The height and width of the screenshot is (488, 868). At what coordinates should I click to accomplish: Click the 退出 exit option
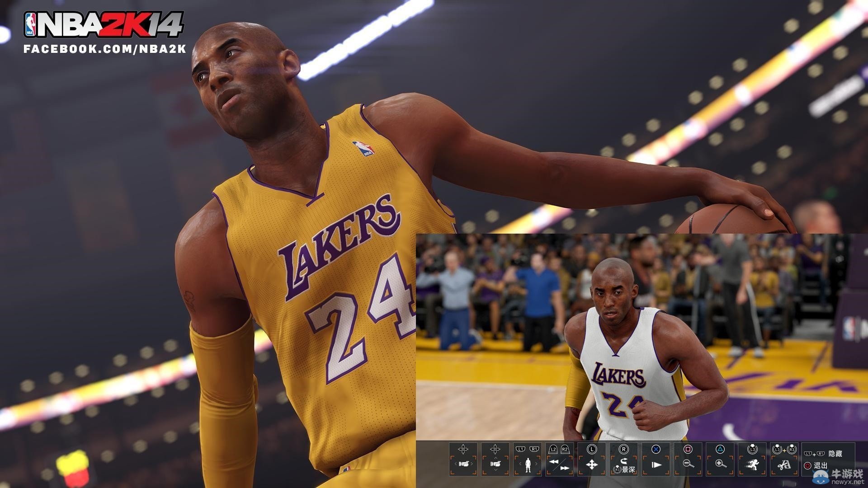816,465
